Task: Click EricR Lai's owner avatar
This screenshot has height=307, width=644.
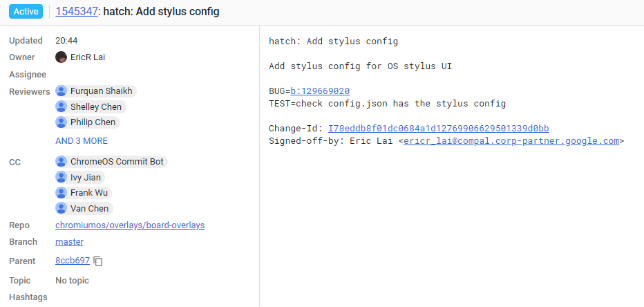Action: (61, 57)
